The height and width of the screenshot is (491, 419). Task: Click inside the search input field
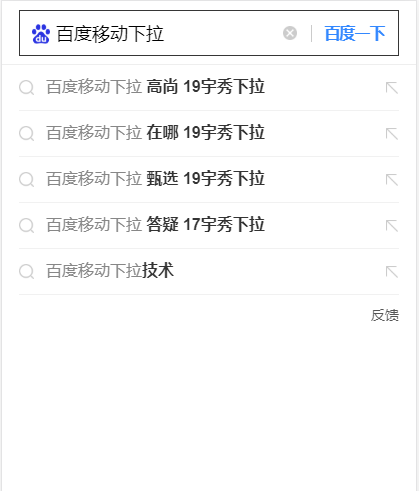(168, 33)
